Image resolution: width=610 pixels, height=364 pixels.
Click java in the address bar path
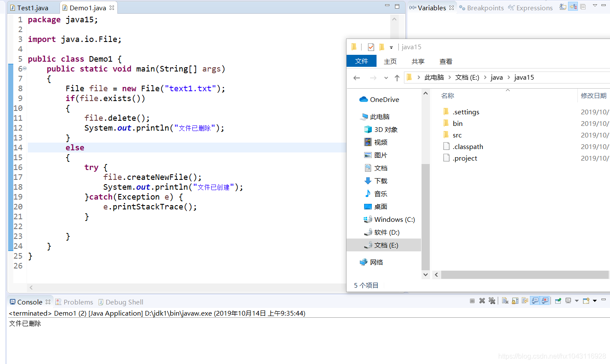[496, 78]
